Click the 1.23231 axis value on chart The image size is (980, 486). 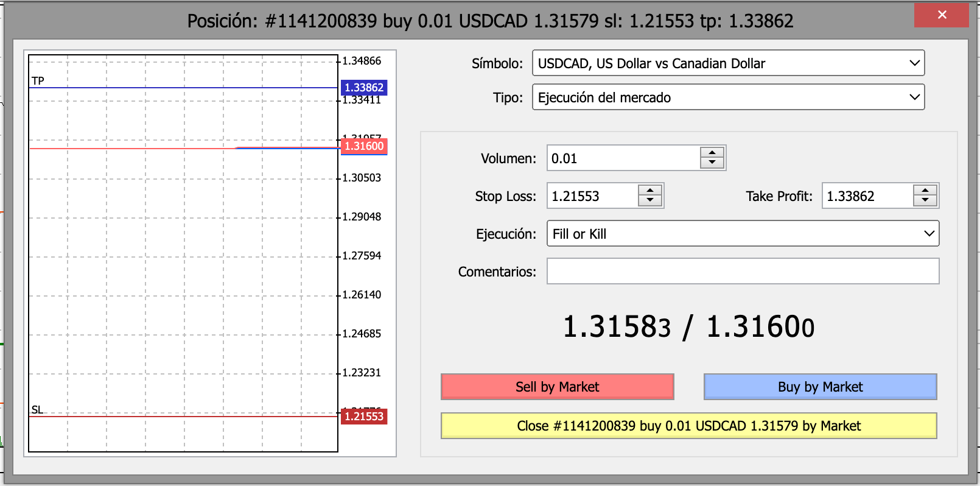(362, 373)
